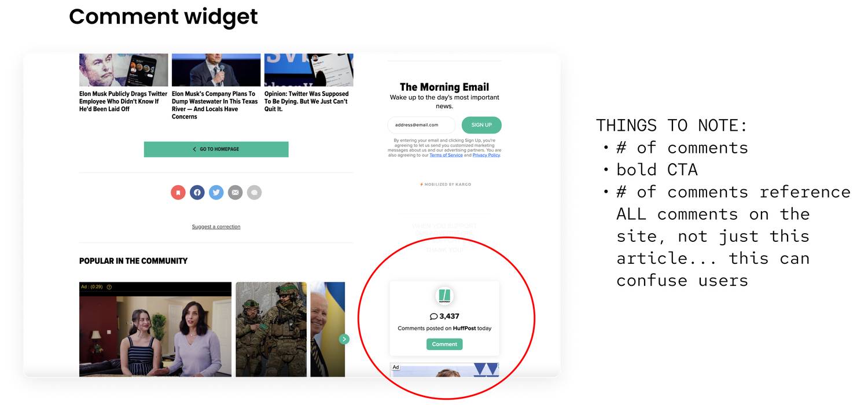Click the ad info question mark icon
Viewport: 868px width, 405px height.
pyautogui.click(x=109, y=287)
